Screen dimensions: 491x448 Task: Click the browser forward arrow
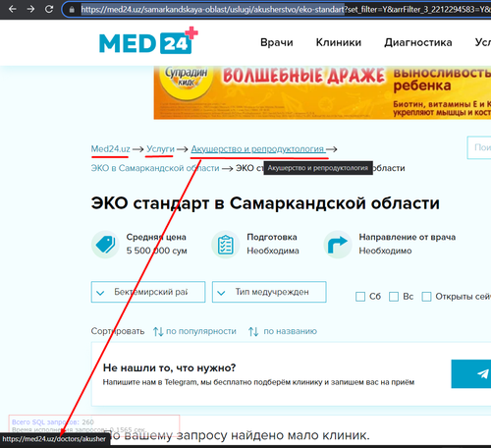click(30, 9)
